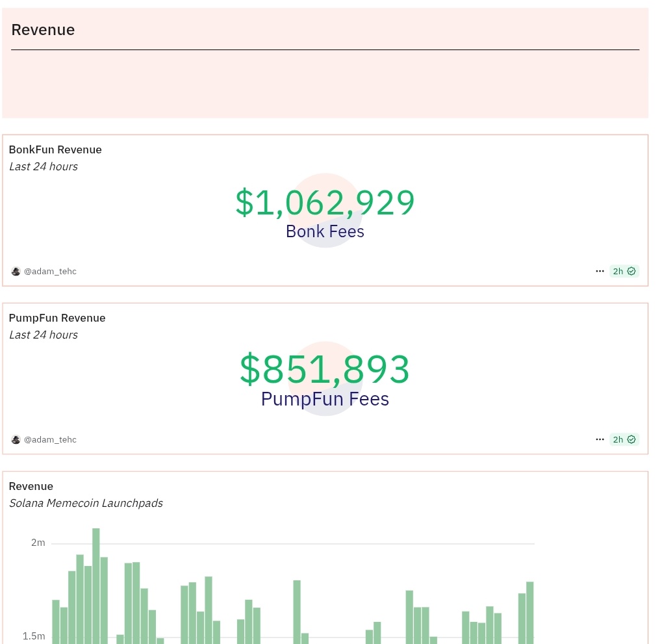Click the 1.5m y-axis label
The width and height of the screenshot is (662, 644).
tap(34, 636)
